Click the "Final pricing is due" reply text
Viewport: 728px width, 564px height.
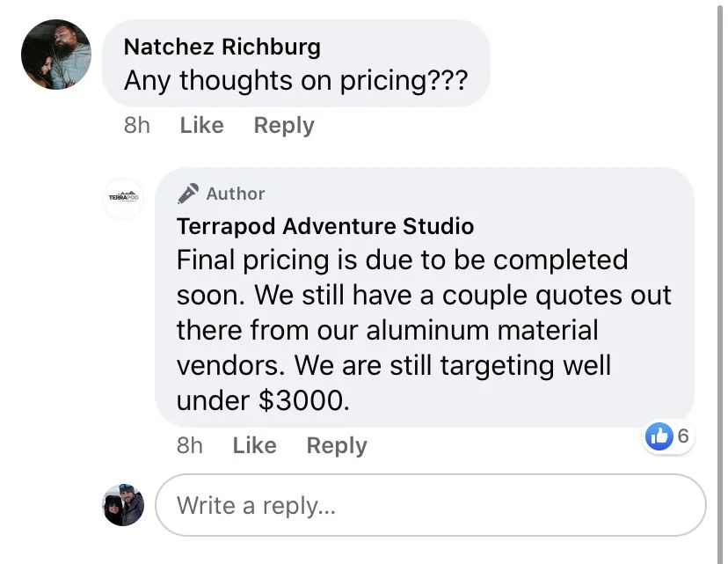[x=402, y=260]
